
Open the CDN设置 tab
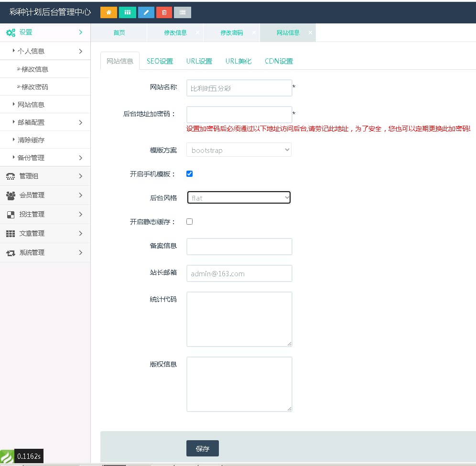279,61
